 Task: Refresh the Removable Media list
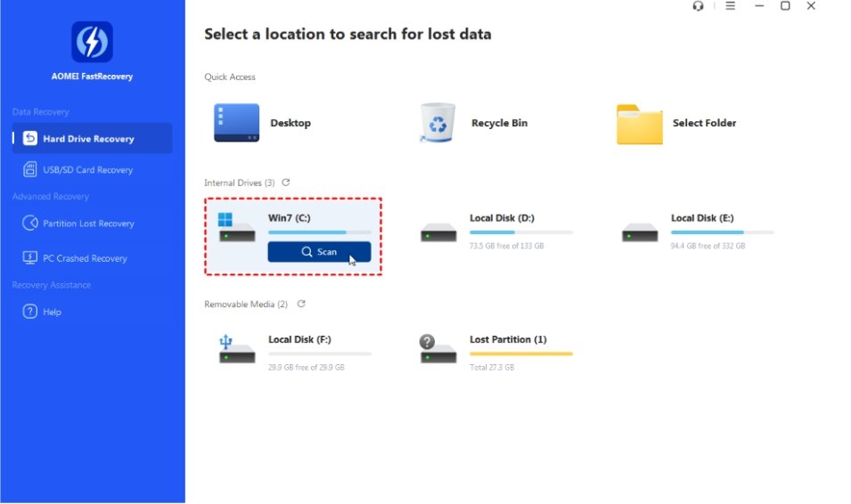tap(301, 305)
